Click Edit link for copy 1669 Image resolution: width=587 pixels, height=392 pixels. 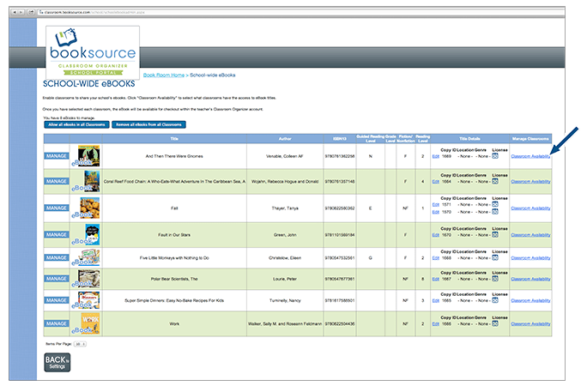[x=435, y=156]
